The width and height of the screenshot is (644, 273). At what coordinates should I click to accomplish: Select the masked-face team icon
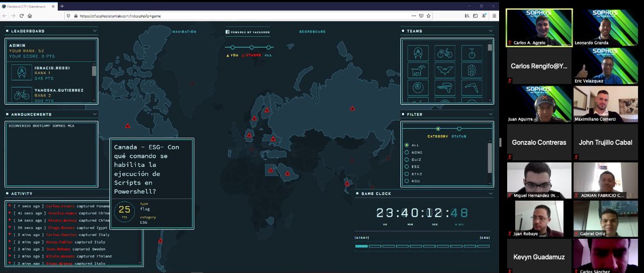pos(418,53)
